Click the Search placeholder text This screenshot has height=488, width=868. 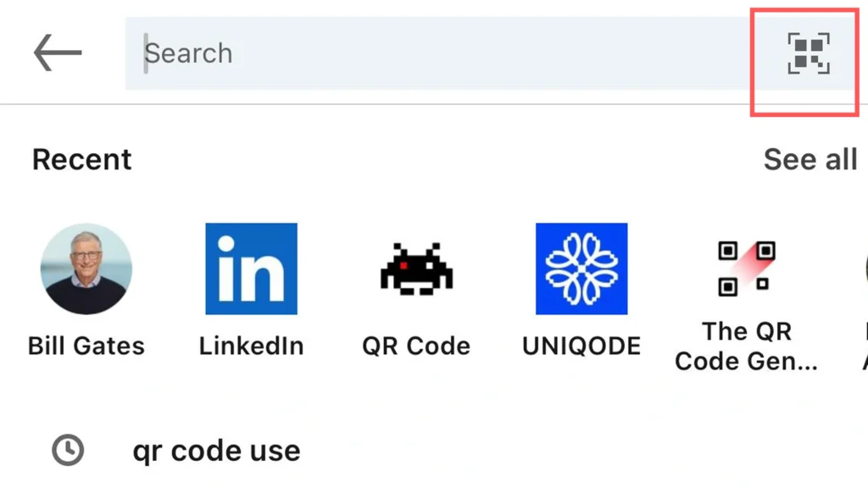pos(188,53)
